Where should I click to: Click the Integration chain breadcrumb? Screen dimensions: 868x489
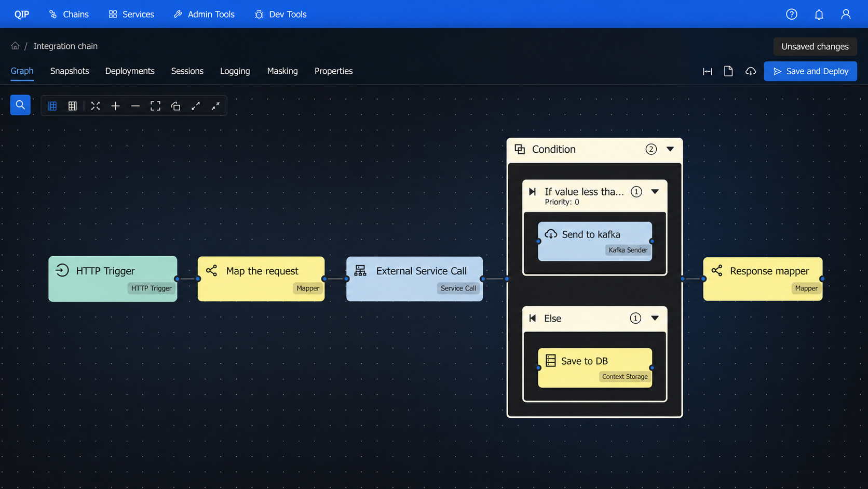tap(65, 46)
